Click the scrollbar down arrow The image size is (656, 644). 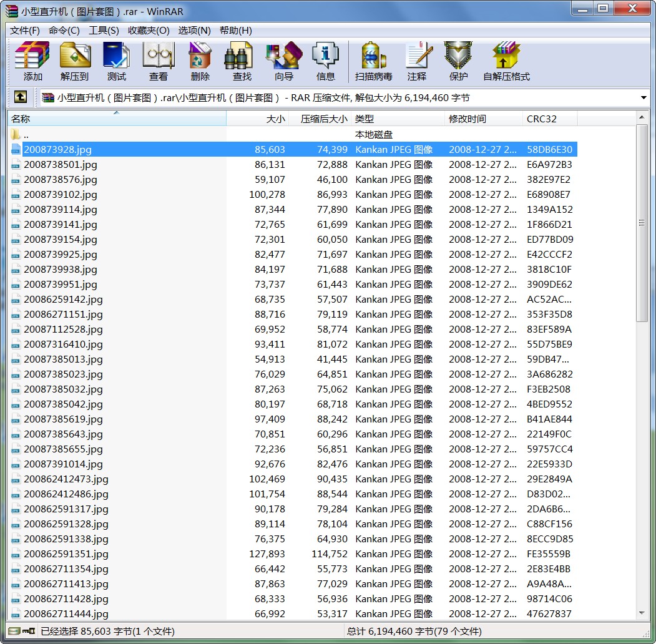(642, 613)
